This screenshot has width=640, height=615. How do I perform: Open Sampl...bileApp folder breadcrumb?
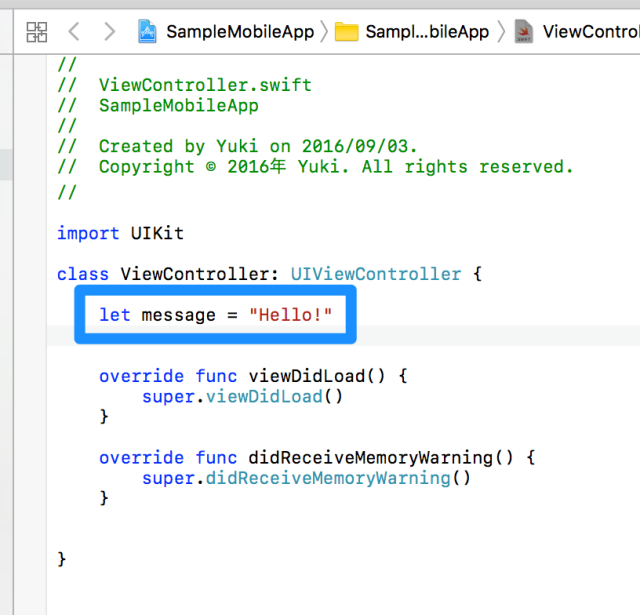[x=427, y=32]
